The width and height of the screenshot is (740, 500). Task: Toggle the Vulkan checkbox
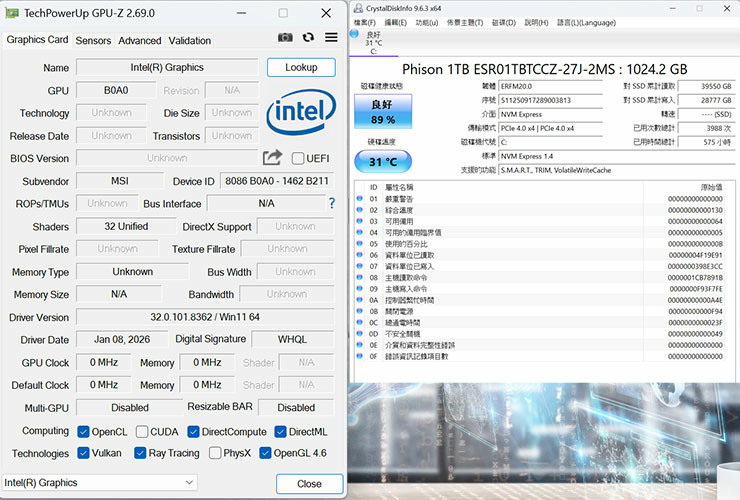[x=84, y=453]
